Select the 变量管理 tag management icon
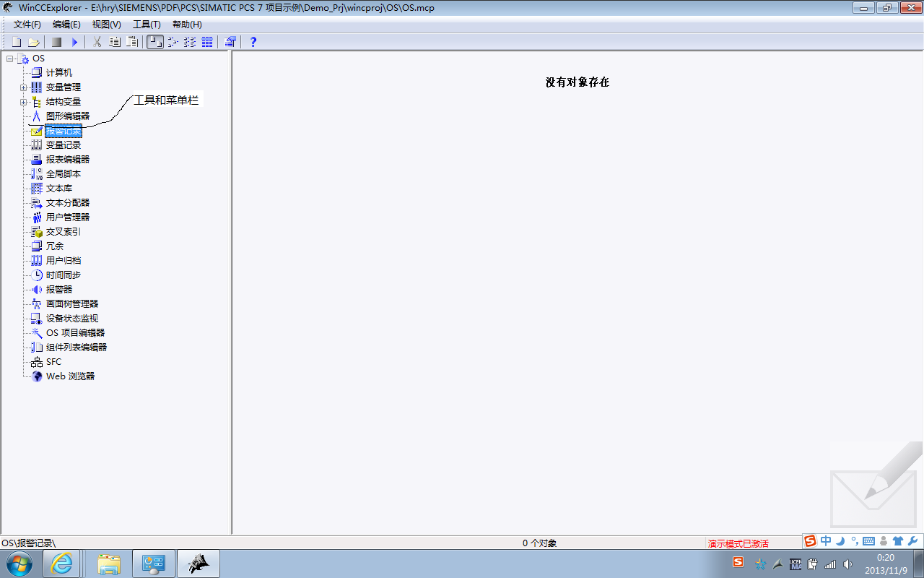This screenshot has height=578, width=924. coord(37,87)
